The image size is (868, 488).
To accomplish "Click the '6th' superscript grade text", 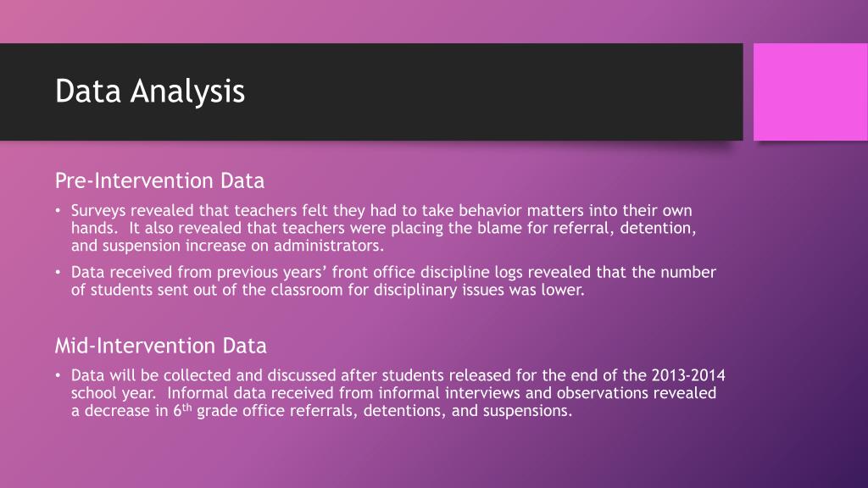I will pyautogui.click(x=182, y=410).
